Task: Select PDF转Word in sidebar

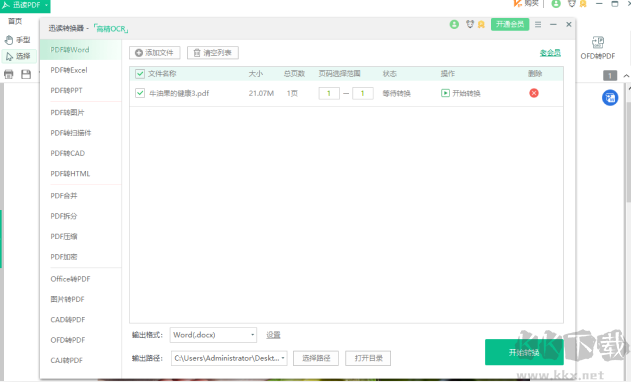Action: point(80,50)
